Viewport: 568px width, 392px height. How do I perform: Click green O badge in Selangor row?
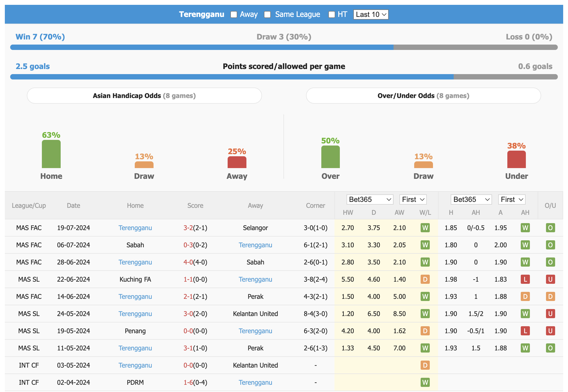[550, 228]
